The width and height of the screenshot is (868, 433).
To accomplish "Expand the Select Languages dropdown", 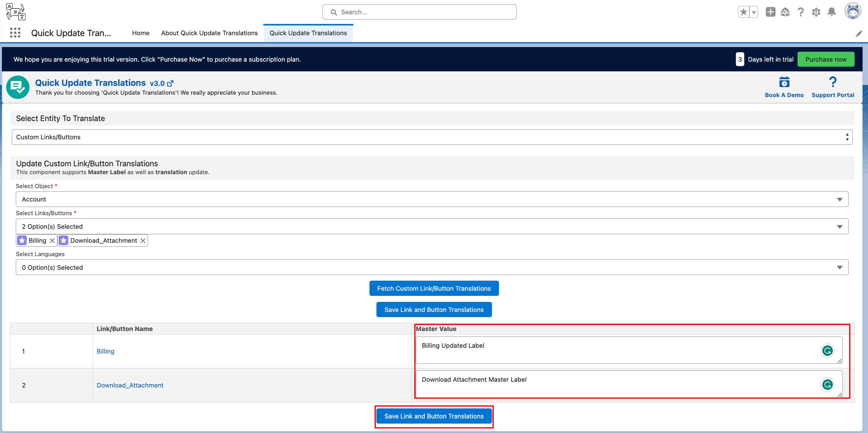I will pos(432,267).
